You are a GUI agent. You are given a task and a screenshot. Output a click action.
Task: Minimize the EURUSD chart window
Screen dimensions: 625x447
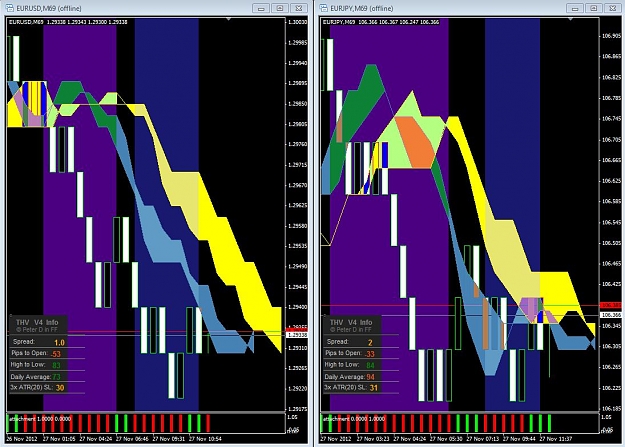coord(261,8)
